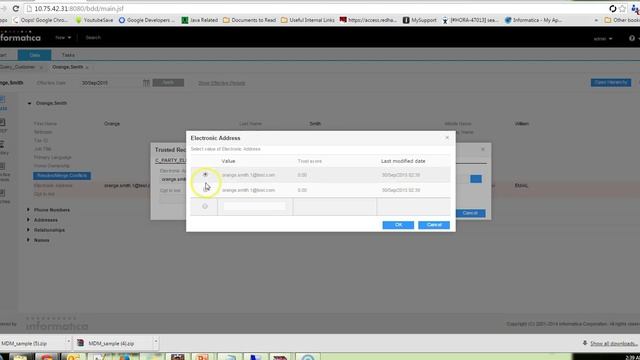Open the Oops! Google Chrome bookmark

click(x=41, y=20)
